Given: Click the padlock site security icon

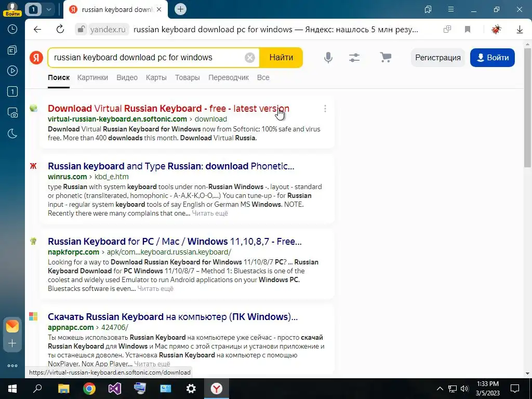Looking at the screenshot, I should pyautogui.click(x=81, y=30).
